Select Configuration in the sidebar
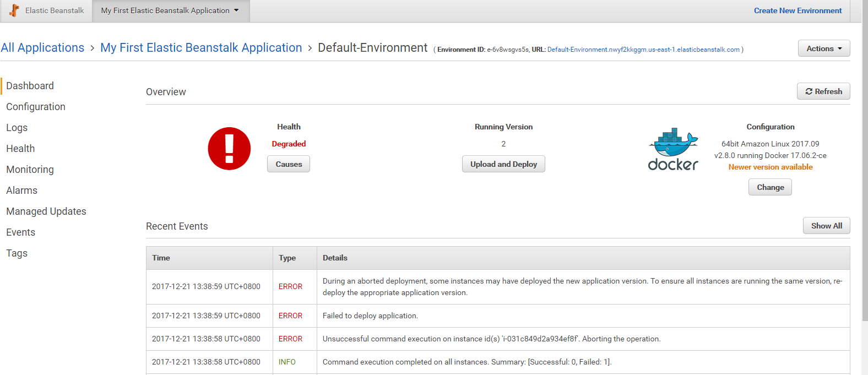This screenshot has height=375, width=868. pos(36,107)
